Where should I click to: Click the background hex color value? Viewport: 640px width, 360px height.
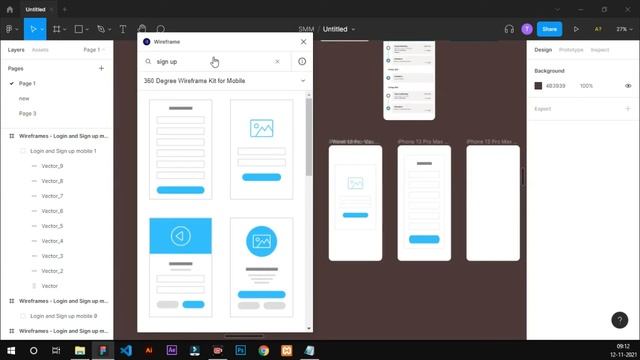pyautogui.click(x=556, y=86)
